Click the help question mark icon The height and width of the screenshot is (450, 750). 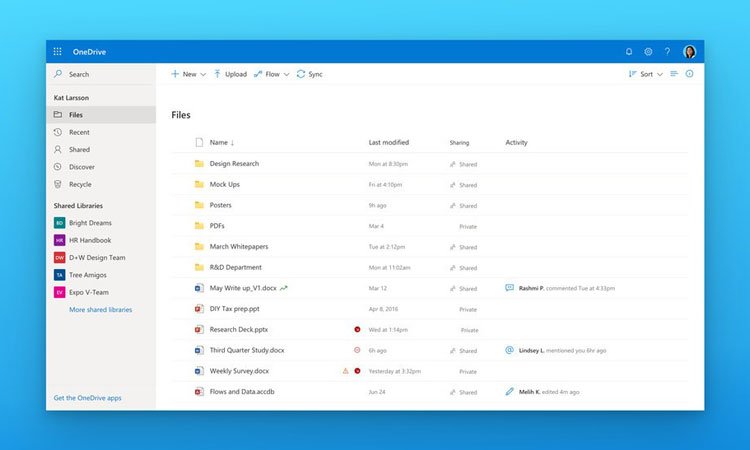click(667, 51)
